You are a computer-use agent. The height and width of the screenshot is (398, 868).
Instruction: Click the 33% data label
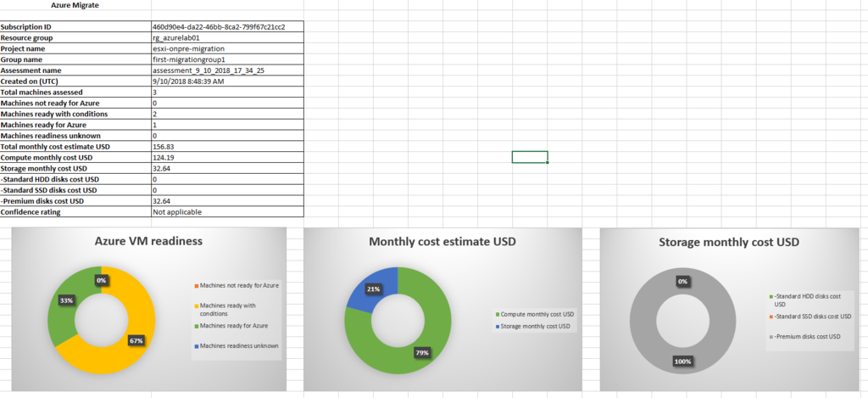(x=66, y=300)
